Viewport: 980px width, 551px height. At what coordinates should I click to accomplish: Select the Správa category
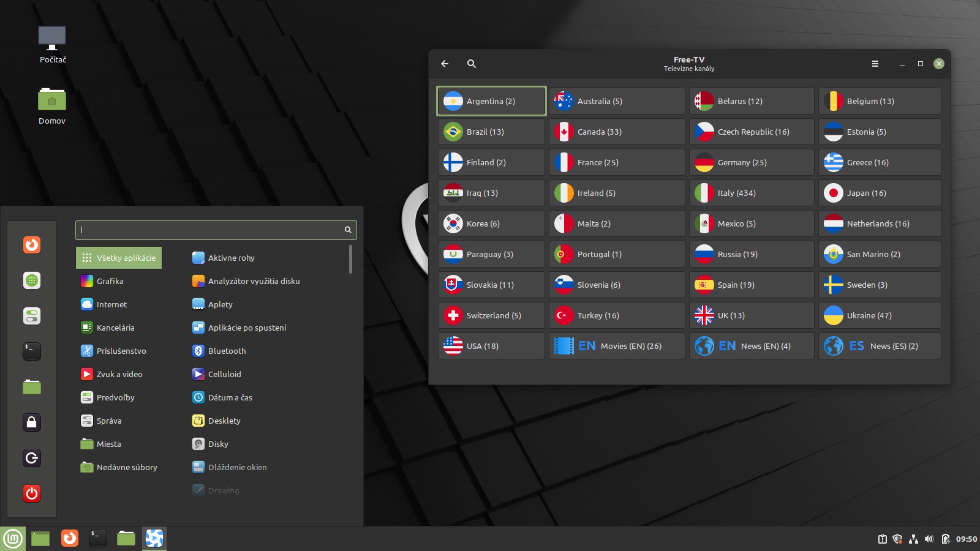tap(119, 421)
